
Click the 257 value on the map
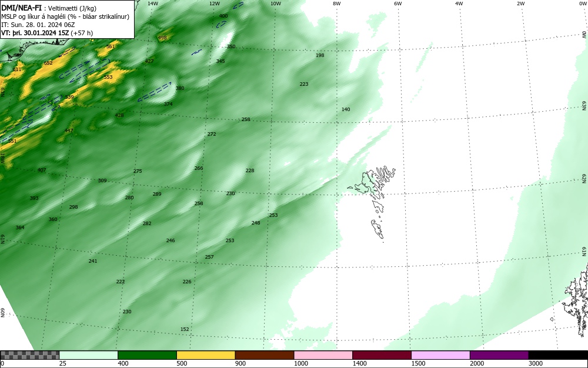(x=209, y=257)
